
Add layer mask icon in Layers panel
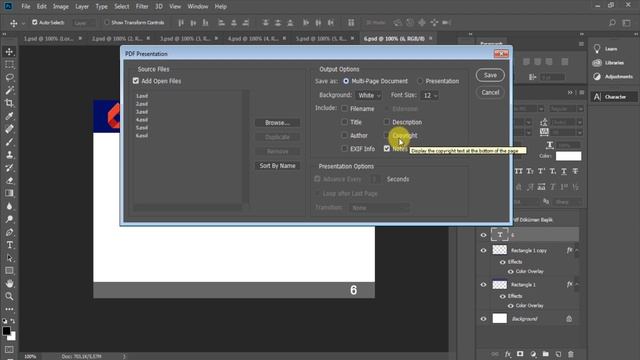(x=520, y=354)
